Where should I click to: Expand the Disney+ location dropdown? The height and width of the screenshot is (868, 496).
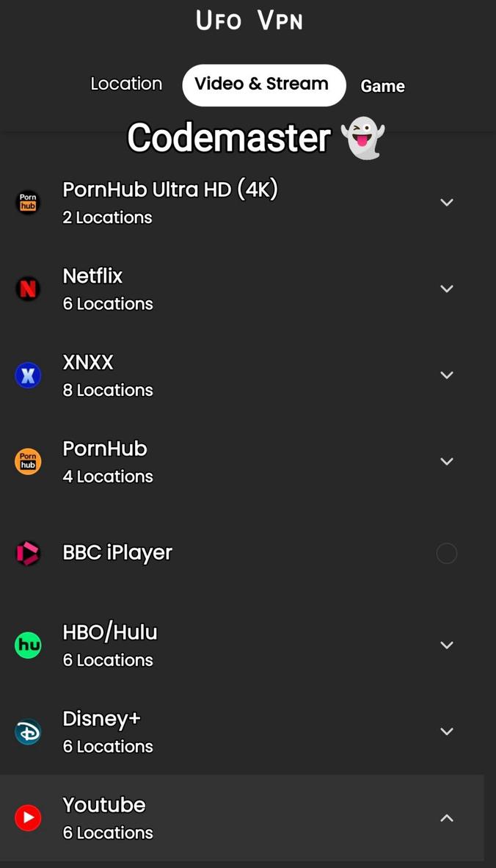coord(447,731)
